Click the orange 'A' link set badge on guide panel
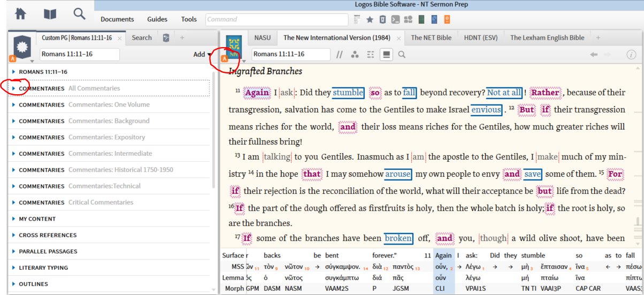 pyautogui.click(x=13, y=58)
